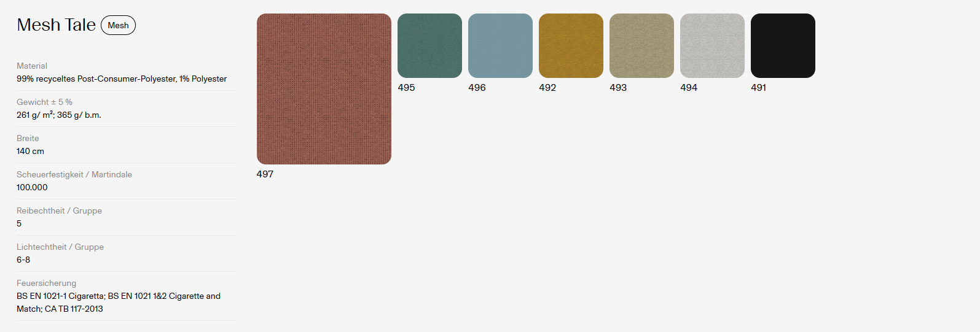Screen dimensions: 980x332
Task: Click the Gewicht ± 5 % label
Action: [44, 102]
